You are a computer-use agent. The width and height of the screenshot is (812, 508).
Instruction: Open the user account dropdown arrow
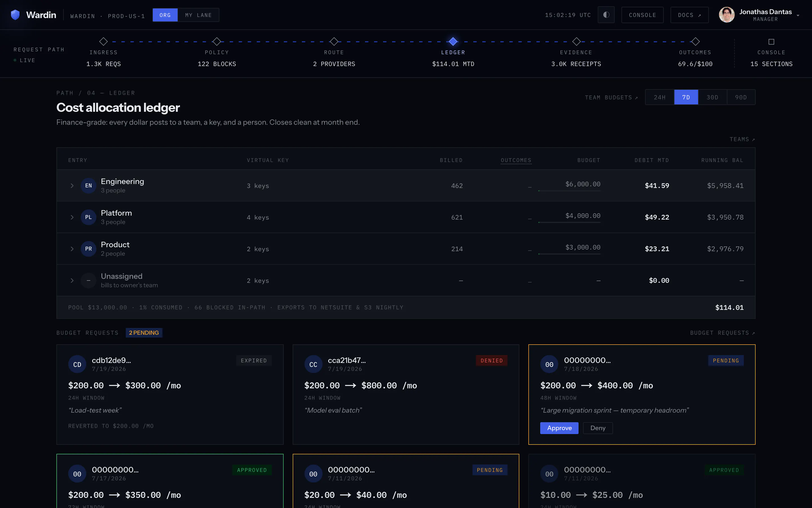(798, 16)
